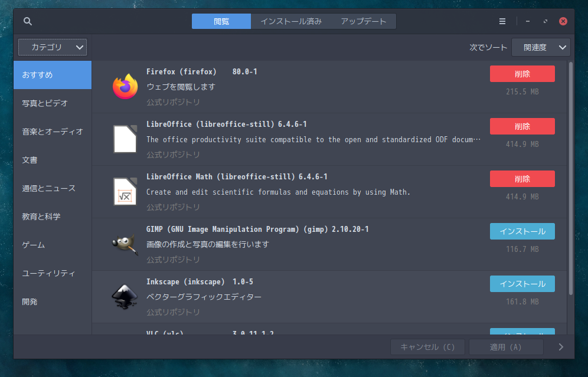
Task: Click 削除 for LibreOffice 6.4.6-1
Action: [522, 126]
